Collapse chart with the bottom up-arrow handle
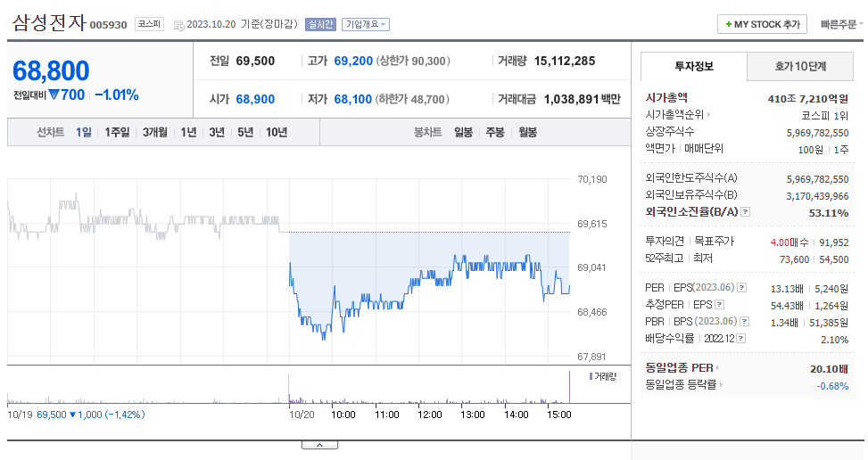 (x=319, y=445)
